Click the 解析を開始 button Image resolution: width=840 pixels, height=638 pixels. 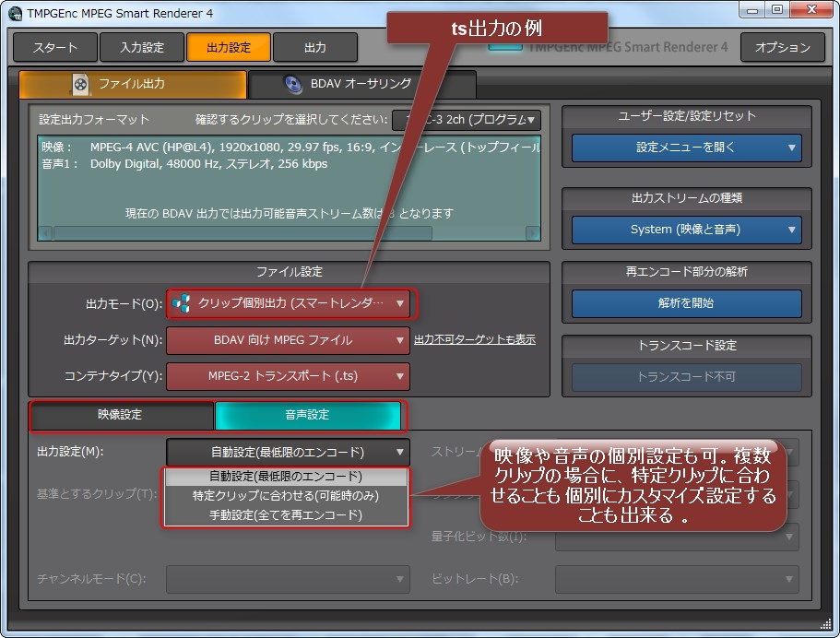[x=686, y=303]
